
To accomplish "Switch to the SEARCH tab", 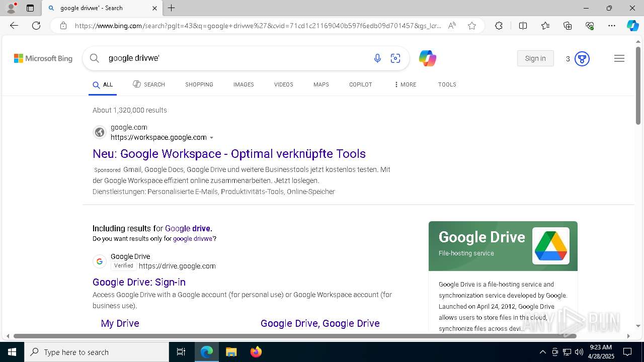I will coord(149,84).
